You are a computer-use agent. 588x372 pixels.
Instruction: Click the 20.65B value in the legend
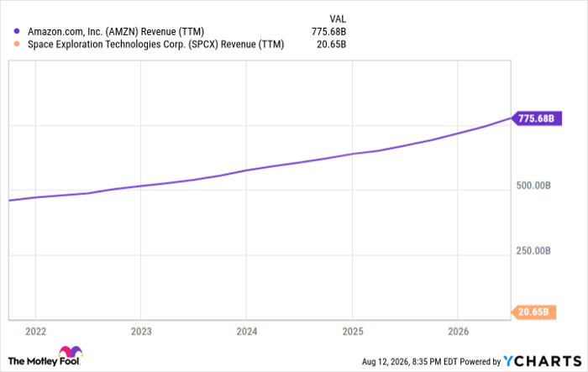tap(331, 45)
